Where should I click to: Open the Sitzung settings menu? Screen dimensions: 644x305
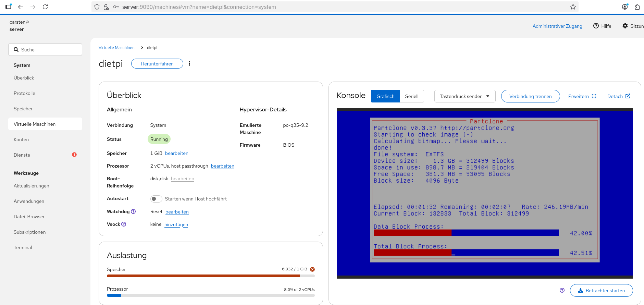point(633,26)
